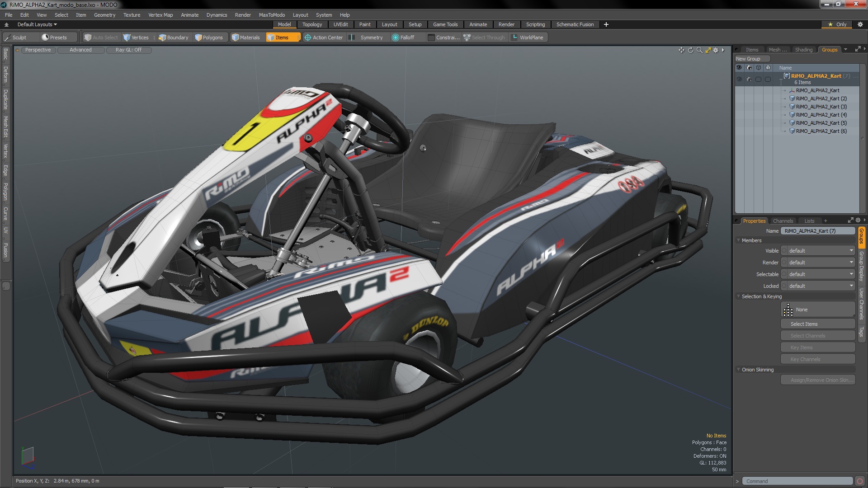
Task: Collapse the Members section
Action: coord(739,240)
